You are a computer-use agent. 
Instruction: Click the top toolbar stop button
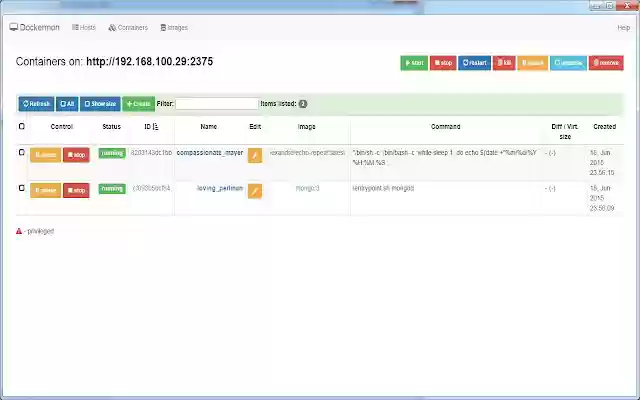[443, 63]
